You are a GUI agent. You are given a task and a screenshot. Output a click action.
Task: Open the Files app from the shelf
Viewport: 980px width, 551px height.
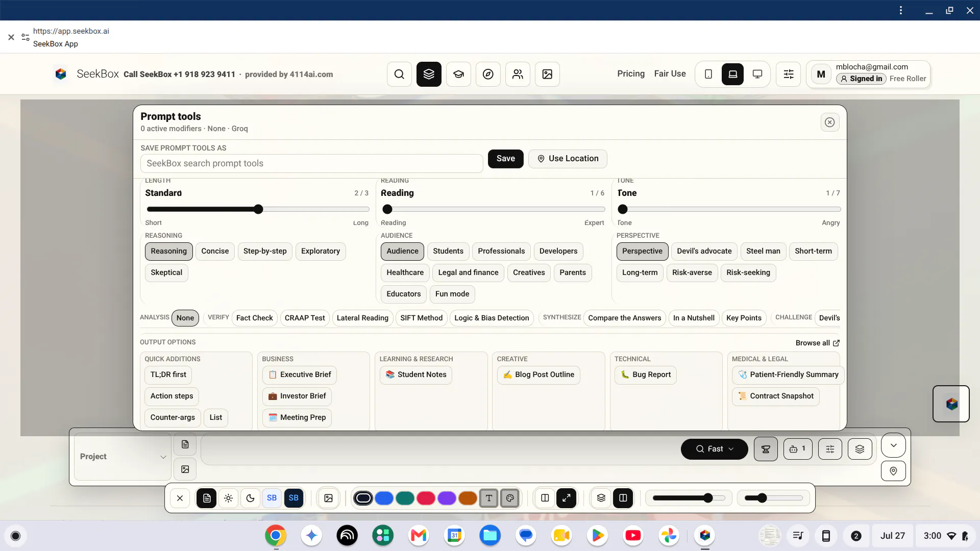point(490,535)
